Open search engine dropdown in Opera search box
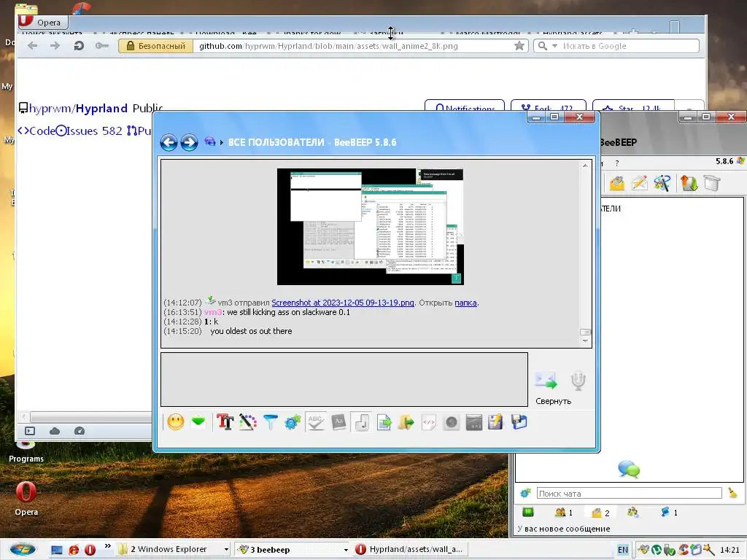The width and height of the screenshot is (747, 560). pyautogui.click(x=554, y=46)
